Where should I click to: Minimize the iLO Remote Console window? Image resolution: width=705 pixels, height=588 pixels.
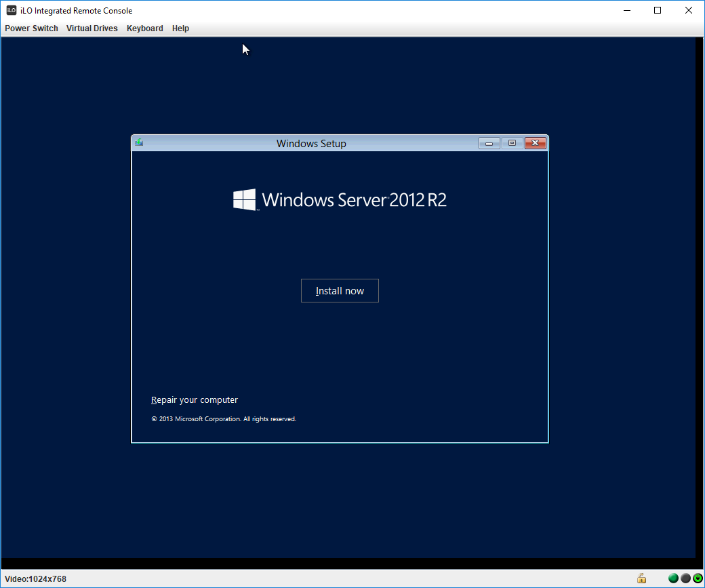(x=626, y=10)
